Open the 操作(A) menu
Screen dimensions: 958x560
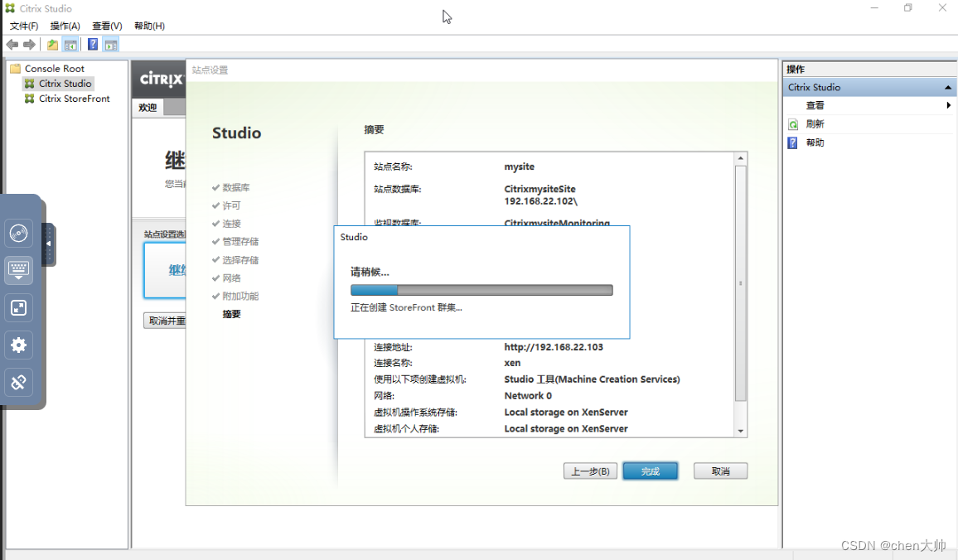65,26
